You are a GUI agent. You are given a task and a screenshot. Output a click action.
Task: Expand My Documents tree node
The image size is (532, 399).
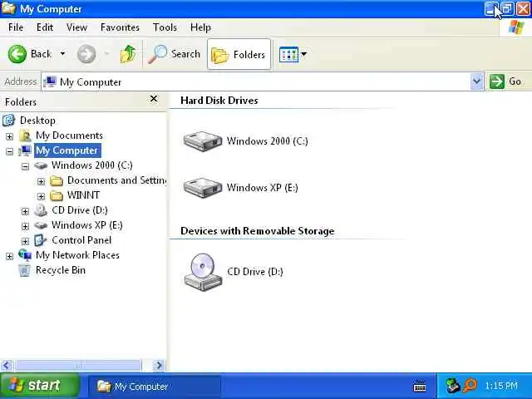[9, 136]
